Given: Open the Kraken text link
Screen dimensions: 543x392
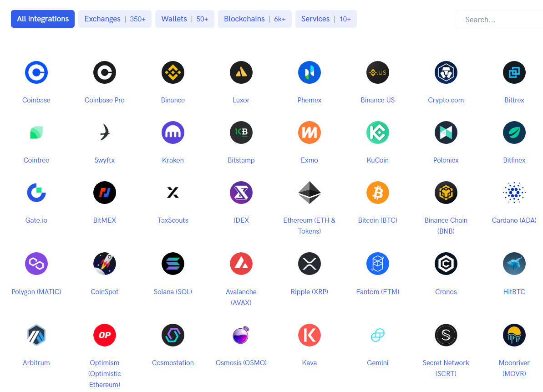Looking at the screenshot, I should (x=173, y=160).
